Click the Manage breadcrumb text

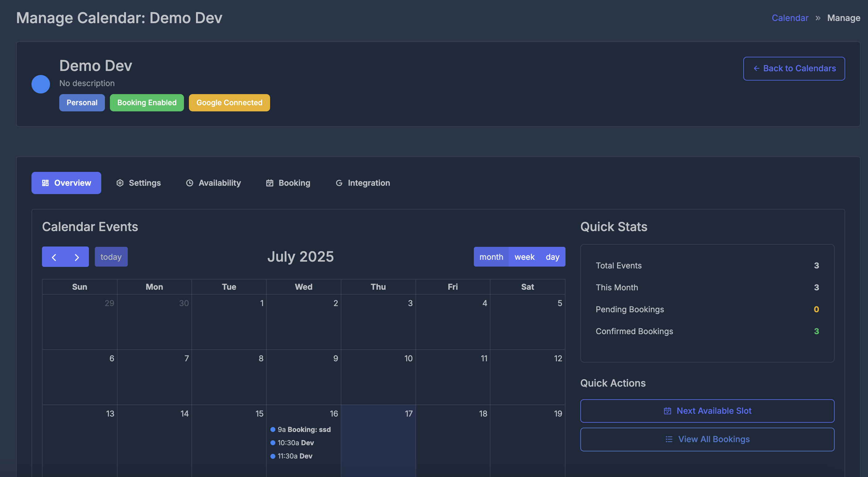(x=843, y=18)
